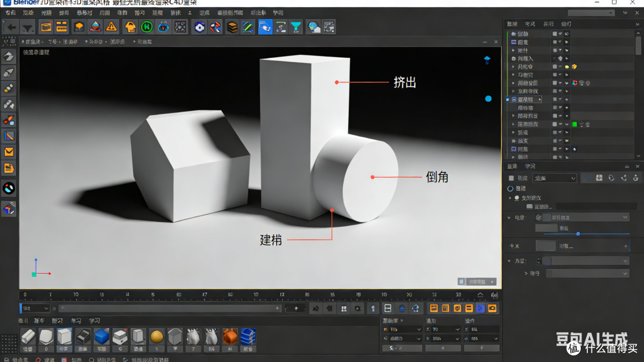Click the green diagonal line toolbar icon

[248, 27]
